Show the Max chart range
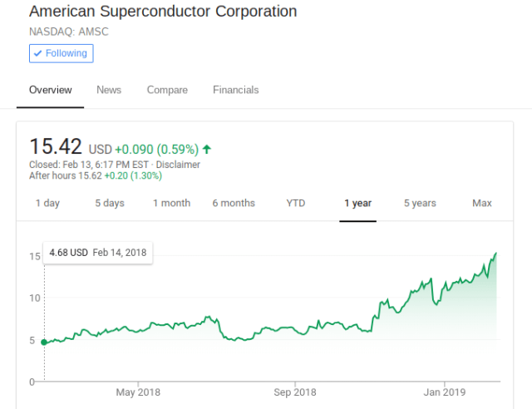This screenshot has height=409, width=532. (482, 203)
